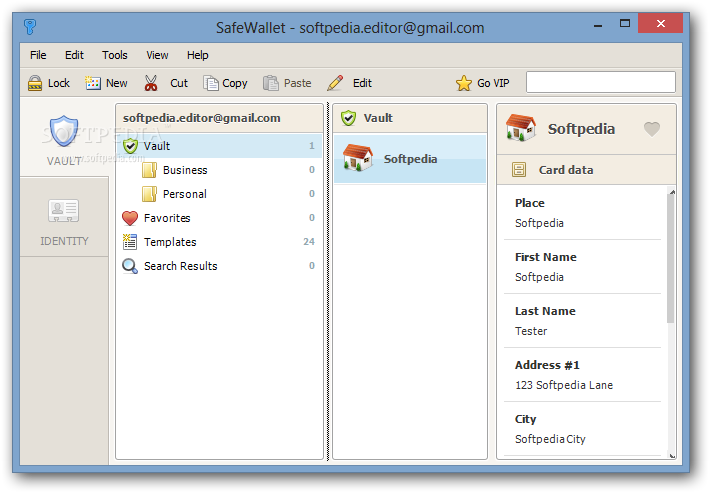Click the Place field value Softpedia
This screenshot has height=493, width=710.
[x=539, y=223]
